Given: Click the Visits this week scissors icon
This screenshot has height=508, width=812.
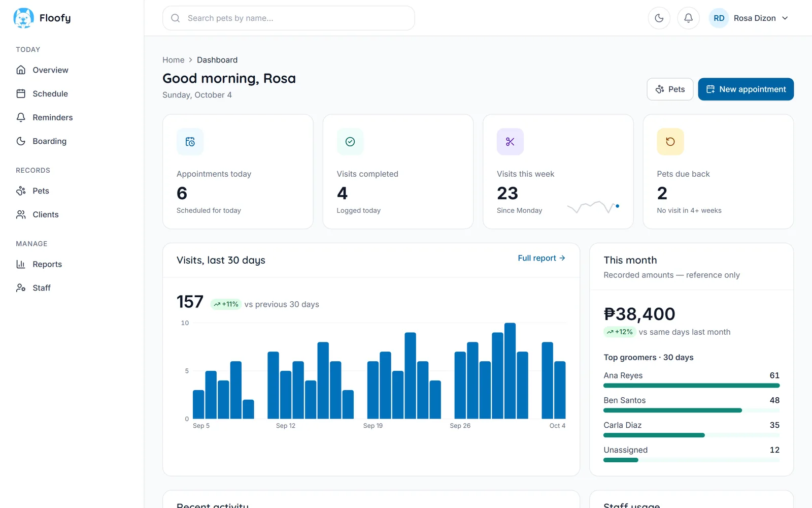Looking at the screenshot, I should coord(510,142).
